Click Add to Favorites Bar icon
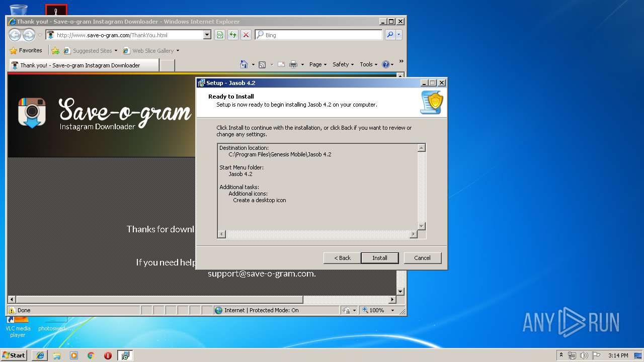This screenshot has height=362, width=644. [x=55, y=50]
